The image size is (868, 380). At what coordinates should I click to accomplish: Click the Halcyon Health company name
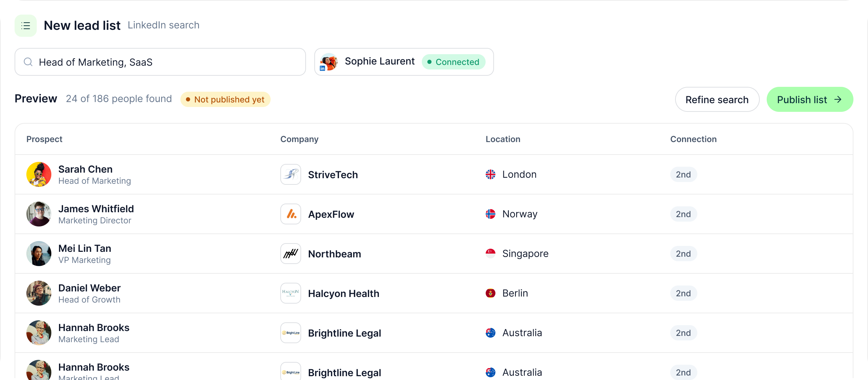tap(344, 294)
